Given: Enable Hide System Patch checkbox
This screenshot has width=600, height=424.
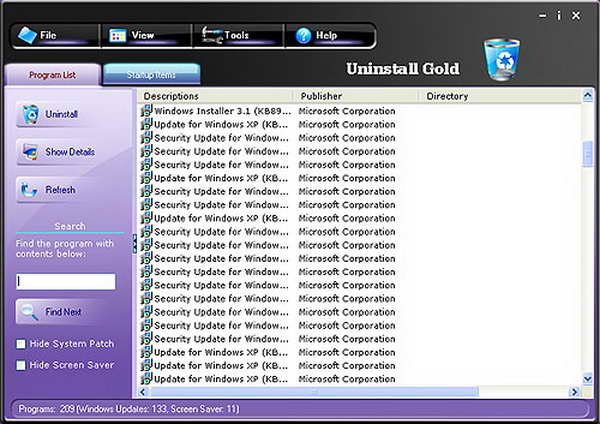Looking at the screenshot, I should coord(21,344).
